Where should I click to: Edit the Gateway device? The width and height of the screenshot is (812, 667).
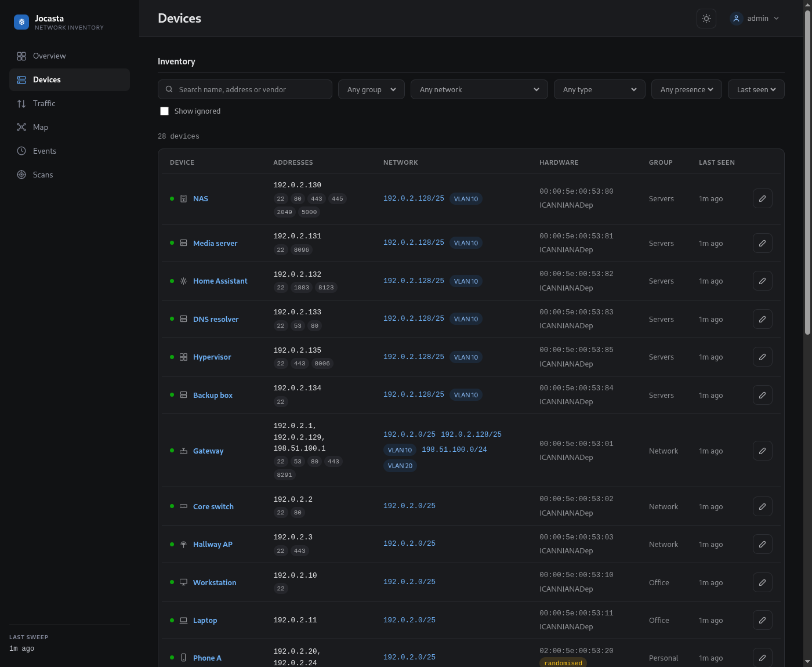(x=763, y=451)
